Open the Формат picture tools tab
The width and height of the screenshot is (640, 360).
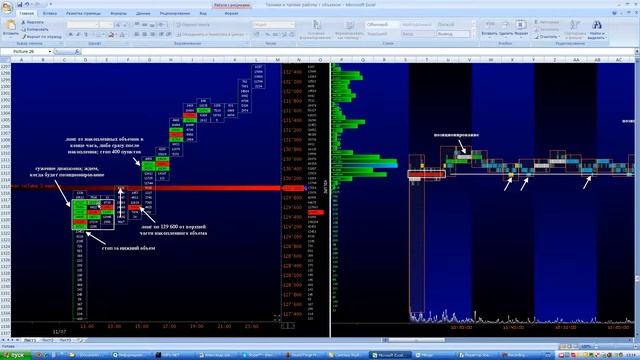pyautogui.click(x=231, y=13)
